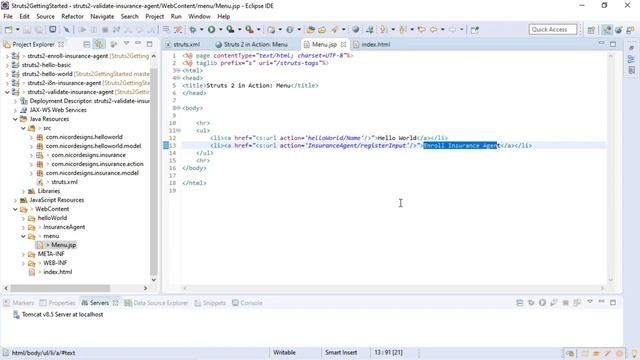Open the Window menu

click(199, 16)
